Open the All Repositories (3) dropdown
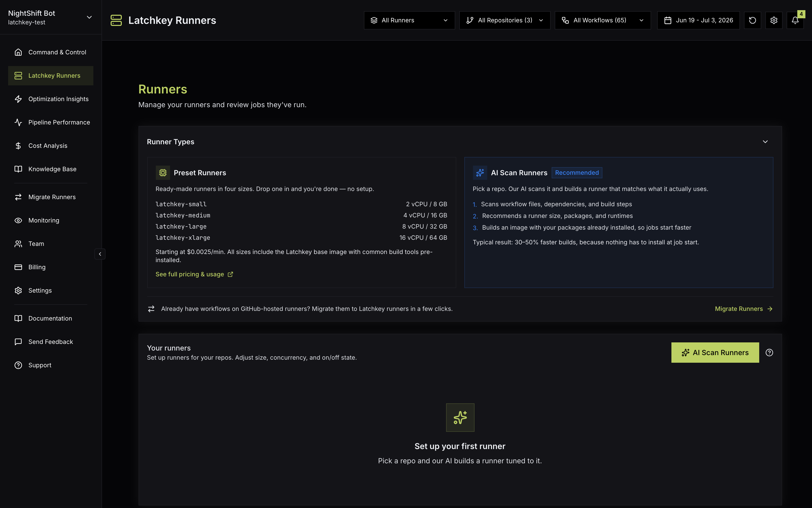Screen dimensions: 812x508 (x=505, y=20)
